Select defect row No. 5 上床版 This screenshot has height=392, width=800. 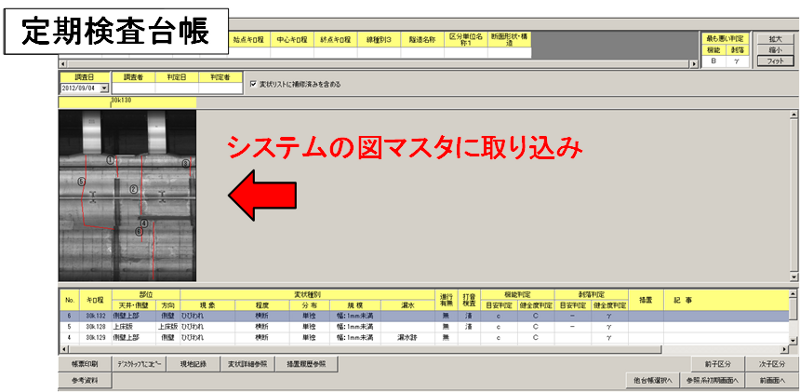(424, 326)
